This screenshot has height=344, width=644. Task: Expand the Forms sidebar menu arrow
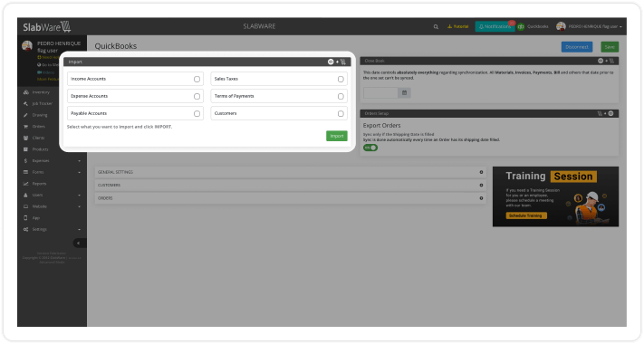tap(80, 172)
